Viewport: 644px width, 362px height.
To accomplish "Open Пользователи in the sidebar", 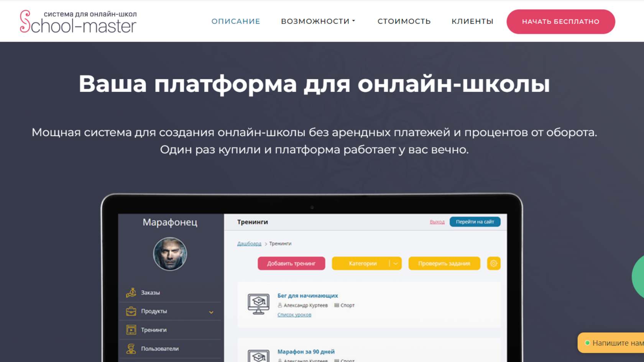I will click(x=160, y=349).
